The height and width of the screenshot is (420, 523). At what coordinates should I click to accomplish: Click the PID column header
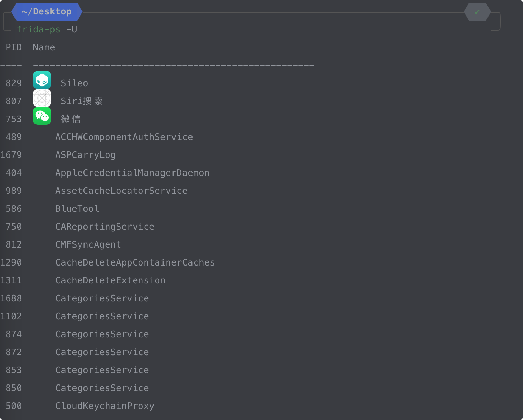[14, 47]
